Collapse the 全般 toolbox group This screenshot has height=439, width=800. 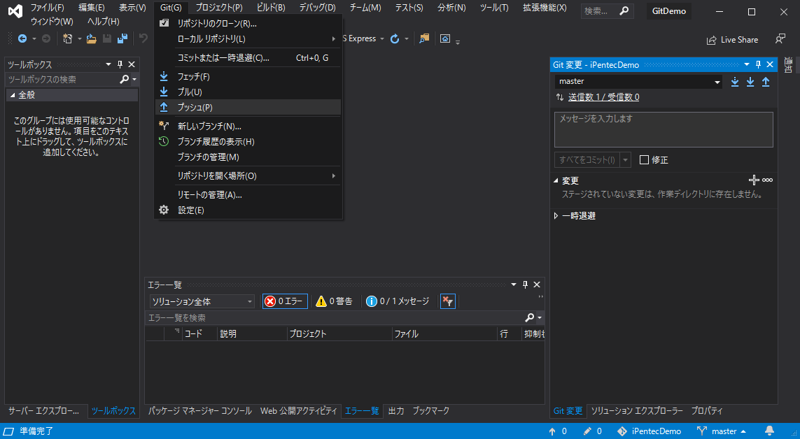12,95
